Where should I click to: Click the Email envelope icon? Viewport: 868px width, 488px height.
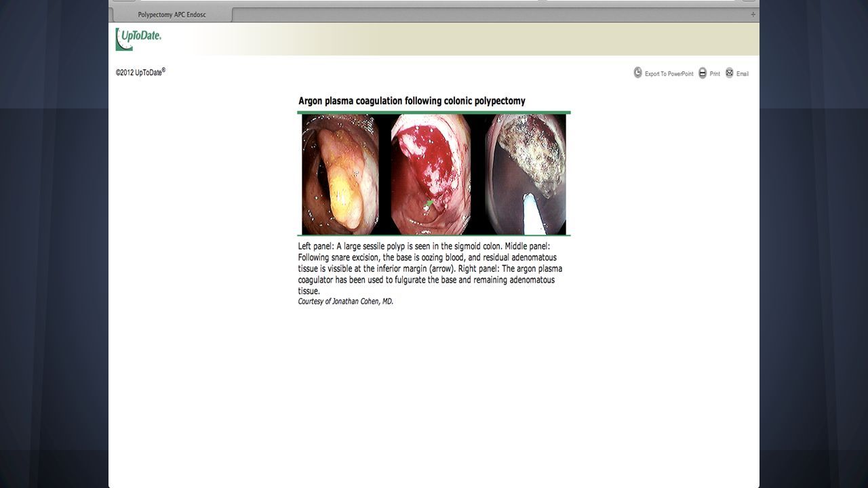730,73
